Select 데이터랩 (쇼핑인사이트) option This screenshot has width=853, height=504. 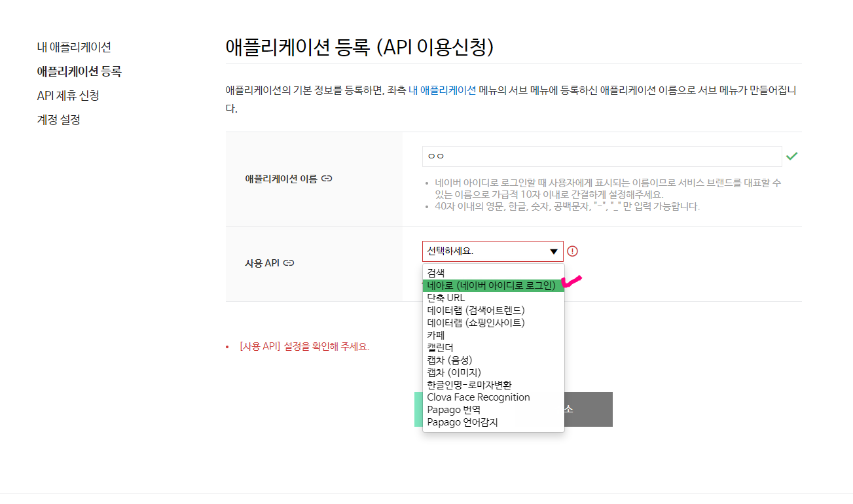(494, 323)
